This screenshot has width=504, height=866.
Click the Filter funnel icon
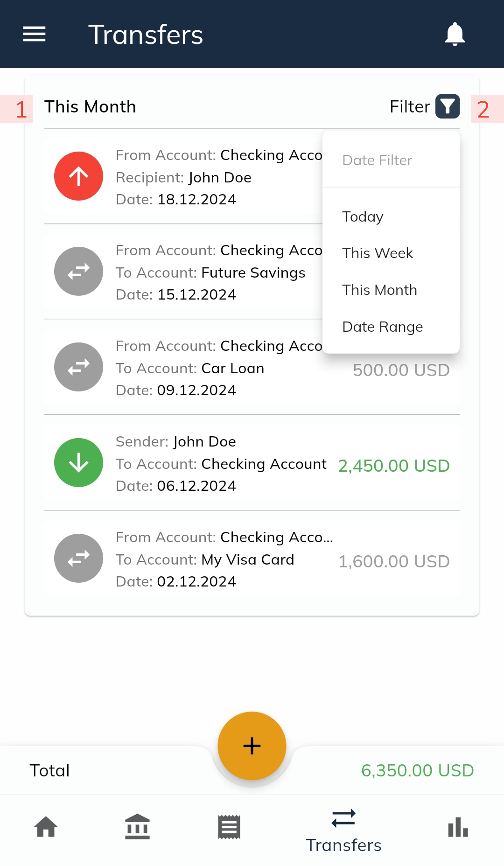click(448, 106)
